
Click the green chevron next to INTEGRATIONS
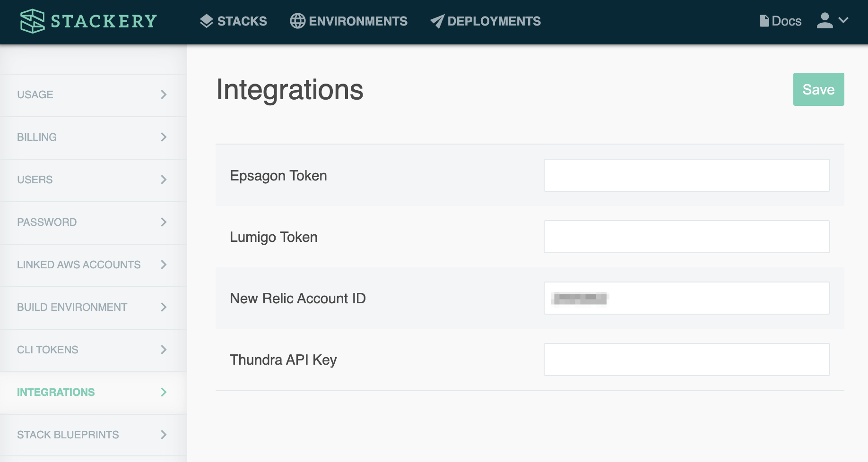(x=164, y=392)
